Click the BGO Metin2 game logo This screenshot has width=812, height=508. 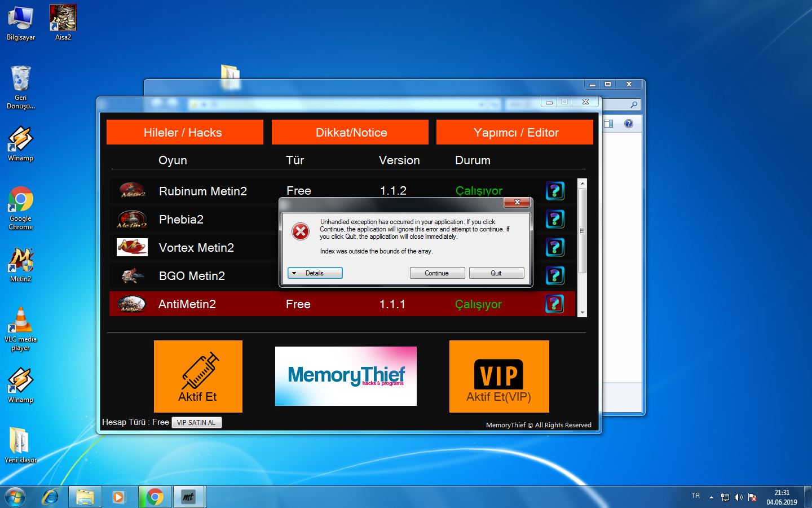[x=133, y=275]
